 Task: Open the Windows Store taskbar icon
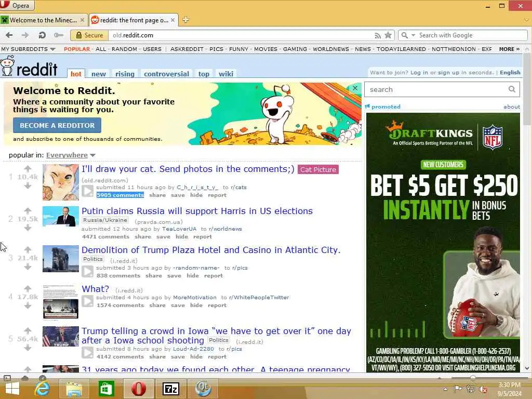click(x=106, y=389)
